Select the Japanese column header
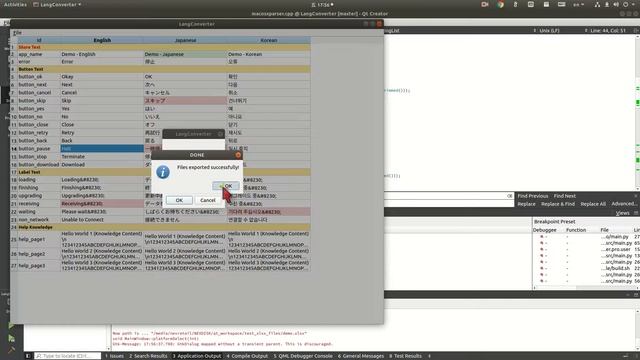Screen dimensions: 640x360 click(185, 40)
